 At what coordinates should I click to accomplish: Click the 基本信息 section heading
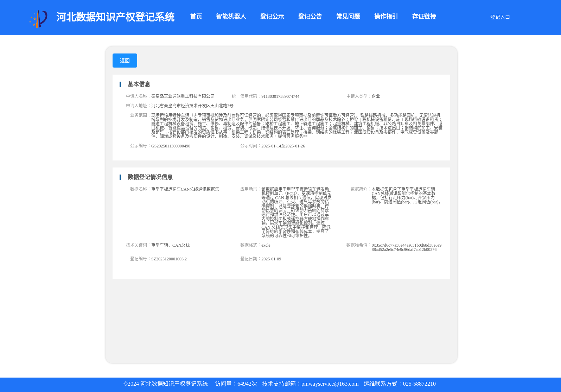[x=139, y=84]
